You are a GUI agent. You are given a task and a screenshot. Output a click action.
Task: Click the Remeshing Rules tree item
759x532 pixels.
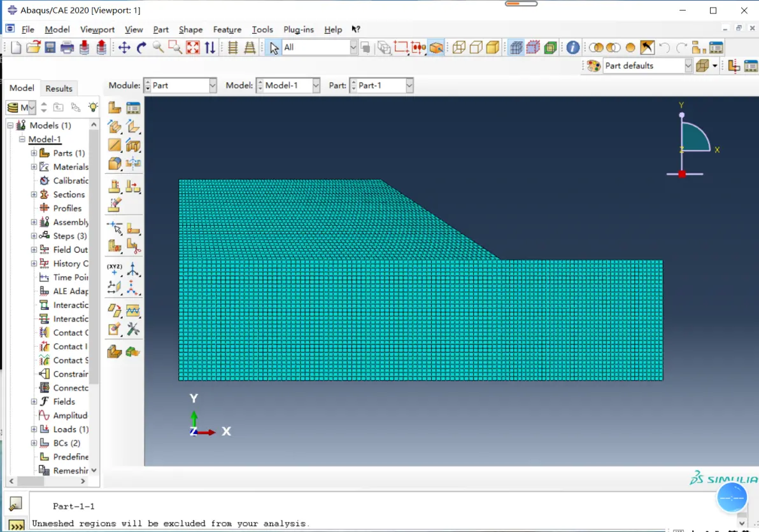[x=71, y=470]
